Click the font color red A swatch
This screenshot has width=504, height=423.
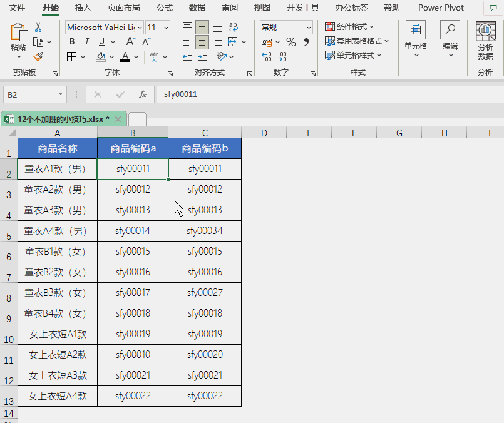point(125,57)
